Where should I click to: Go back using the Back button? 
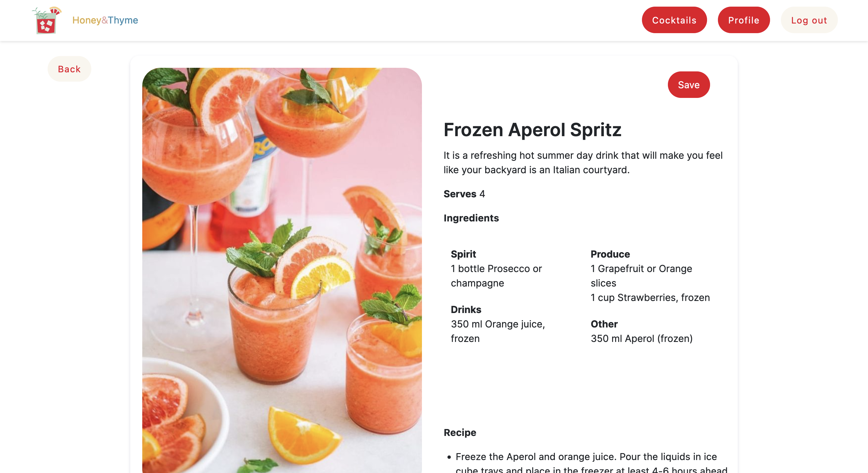point(69,69)
